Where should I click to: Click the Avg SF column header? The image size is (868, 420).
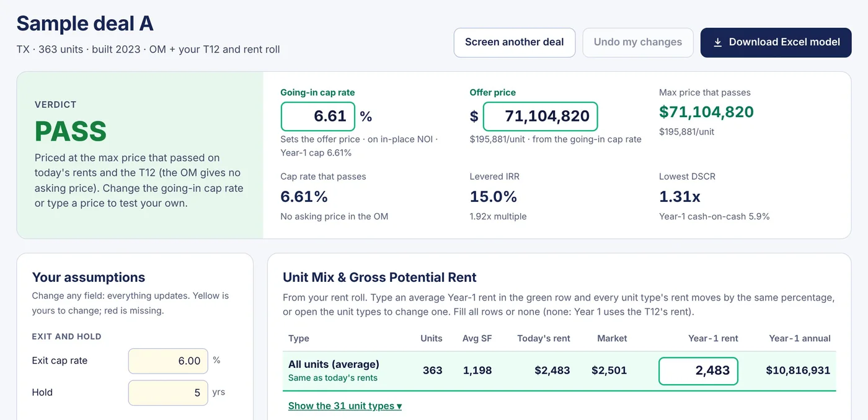[x=477, y=338]
